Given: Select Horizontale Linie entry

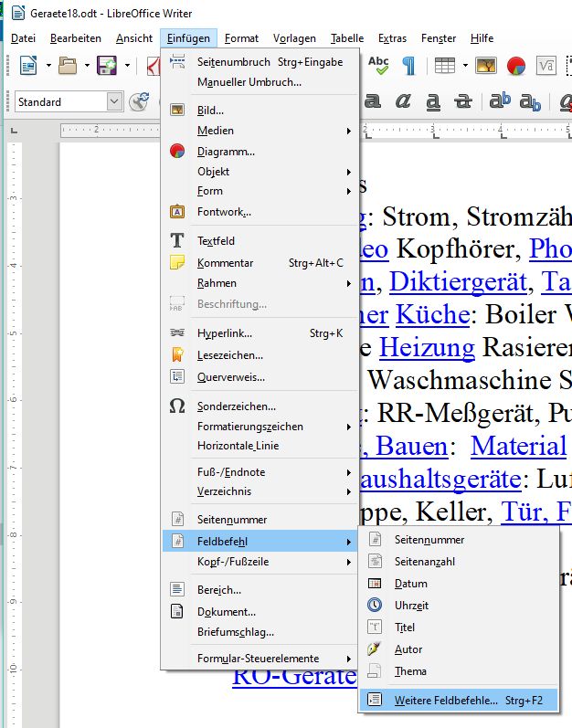Looking at the screenshot, I should 260,445.
